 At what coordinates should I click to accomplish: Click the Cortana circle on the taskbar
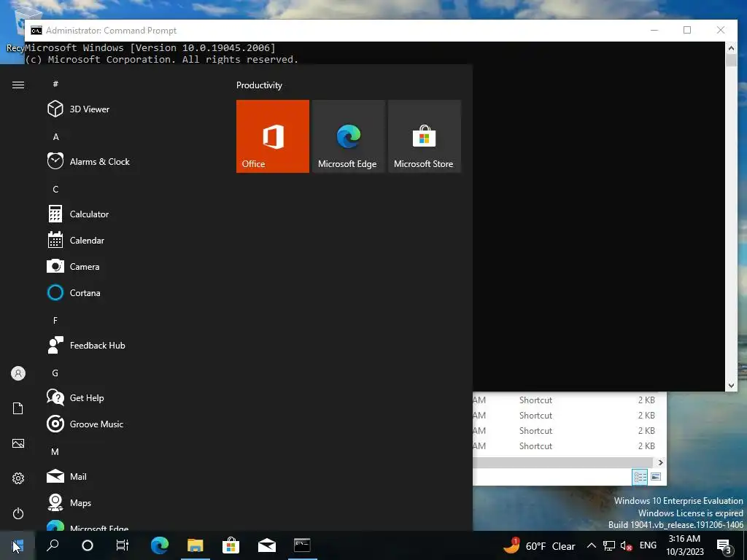(x=88, y=545)
